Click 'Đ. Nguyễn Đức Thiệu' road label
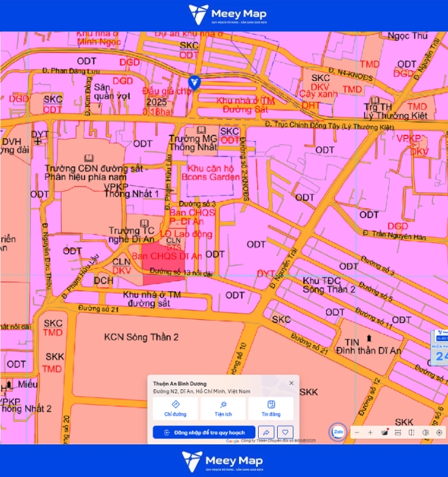The width and height of the screenshot is (448, 477). coord(46,255)
